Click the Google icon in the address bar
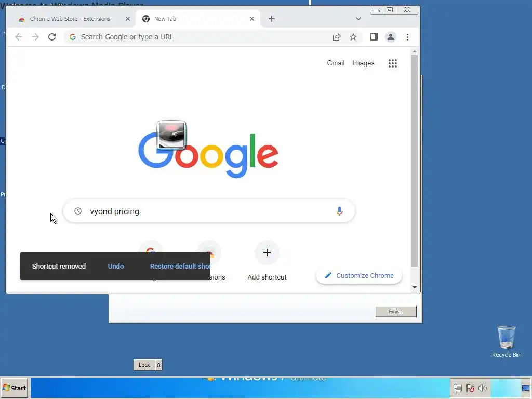This screenshot has width=532, height=399. tap(73, 37)
